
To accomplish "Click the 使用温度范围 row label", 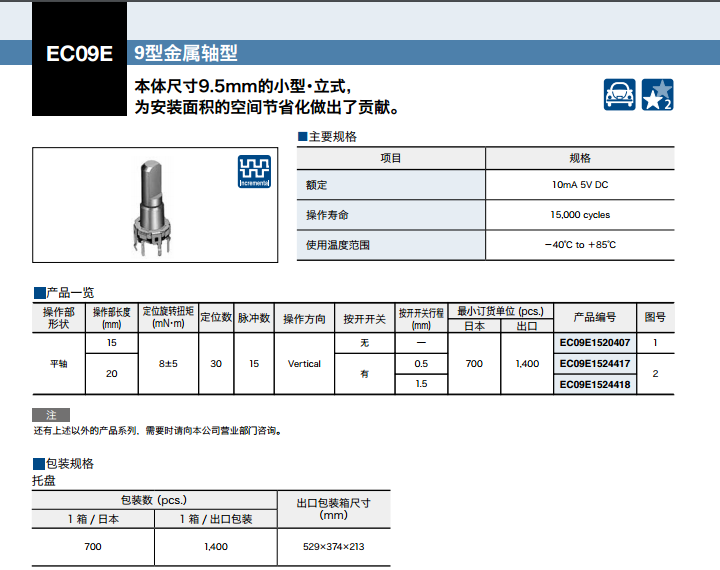I will (337, 245).
